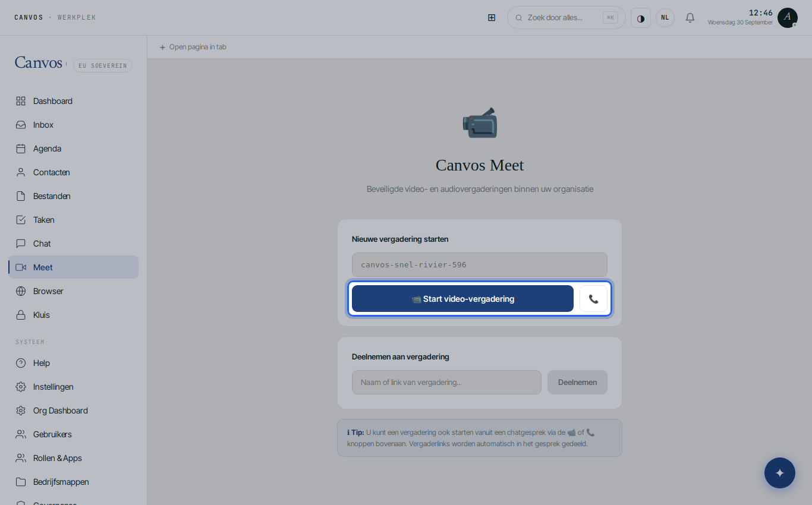Image resolution: width=812 pixels, height=505 pixels.
Task: Focus 'Naam of link van vergadering' field
Action: 446,383
